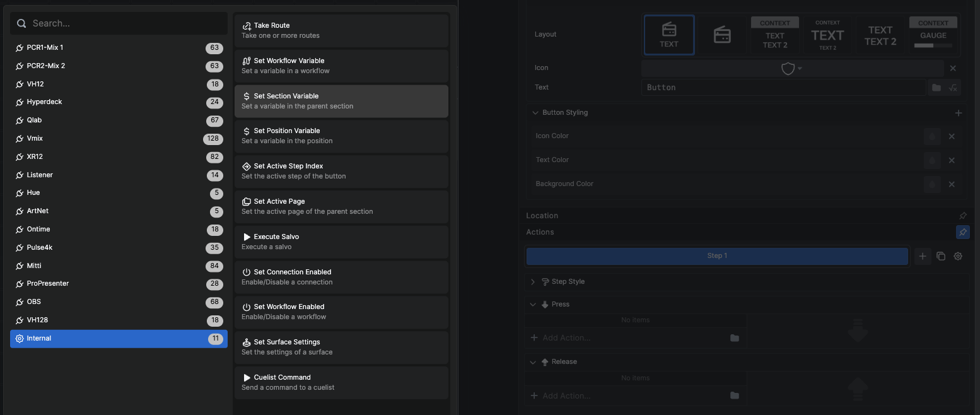Click the Set Section Variable dollar icon
Image resolution: width=980 pixels, height=415 pixels.
click(247, 96)
